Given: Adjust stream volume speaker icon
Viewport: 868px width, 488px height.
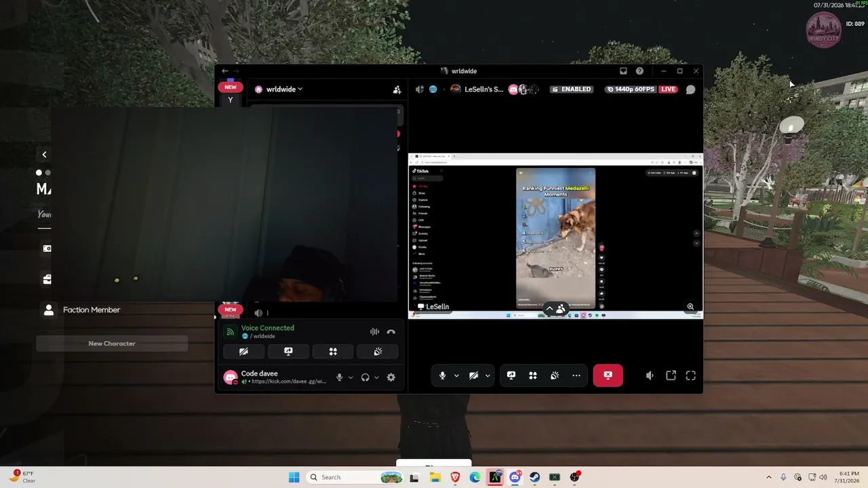Looking at the screenshot, I should [x=650, y=375].
